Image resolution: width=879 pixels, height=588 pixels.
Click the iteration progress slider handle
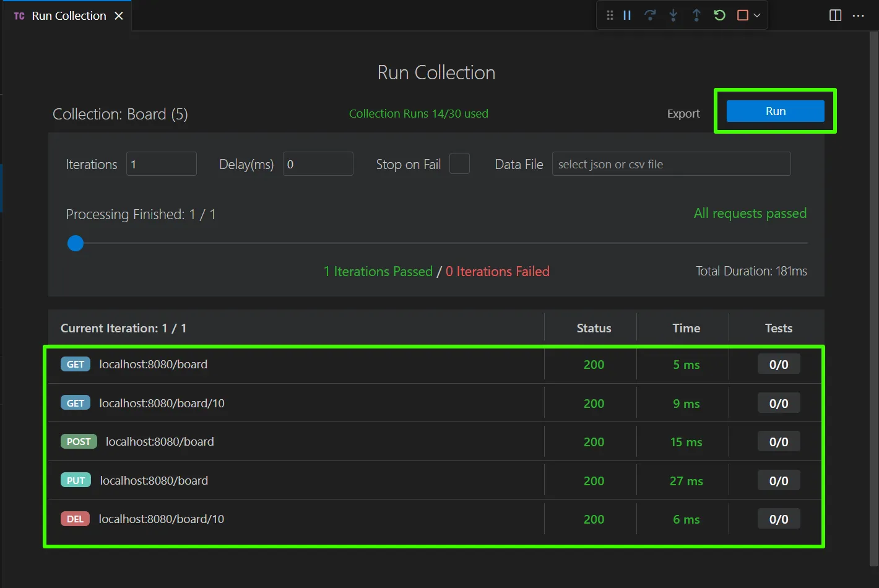[76, 243]
